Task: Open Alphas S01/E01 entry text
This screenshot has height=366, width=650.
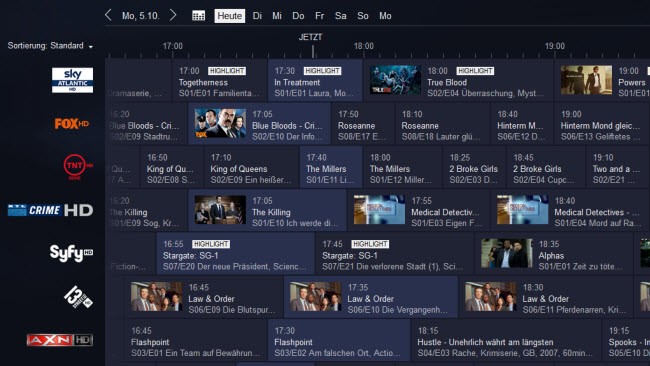Action: click(580, 267)
